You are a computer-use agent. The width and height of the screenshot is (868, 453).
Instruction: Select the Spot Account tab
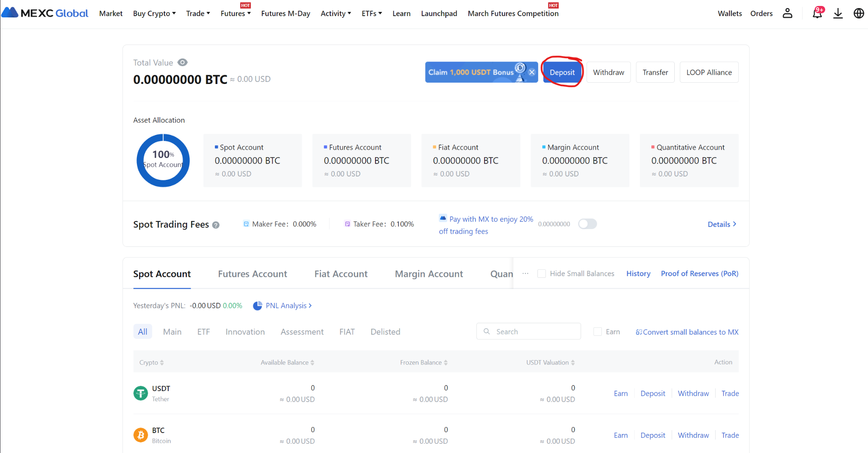click(162, 274)
